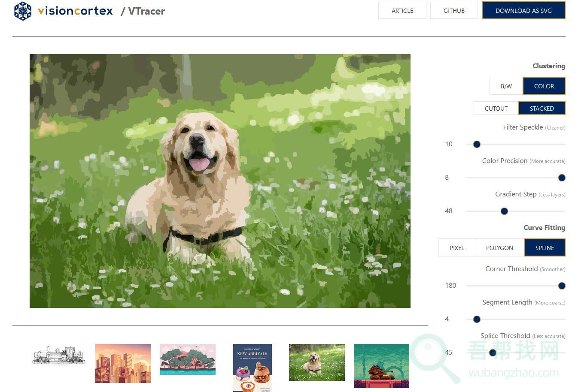Viewport: 575px width, 392px height.
Task: Select STACKED layering mode
Action: [x=542, y=109]
